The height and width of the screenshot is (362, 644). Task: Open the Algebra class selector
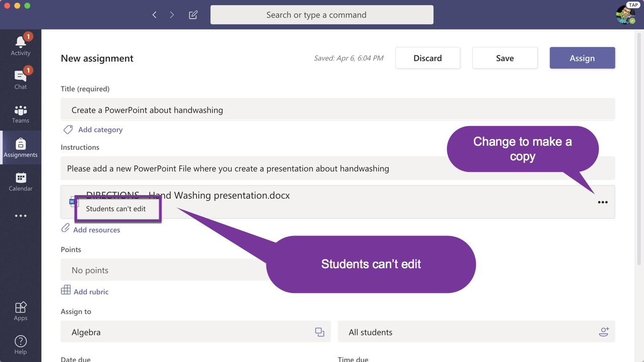point(195,332)
